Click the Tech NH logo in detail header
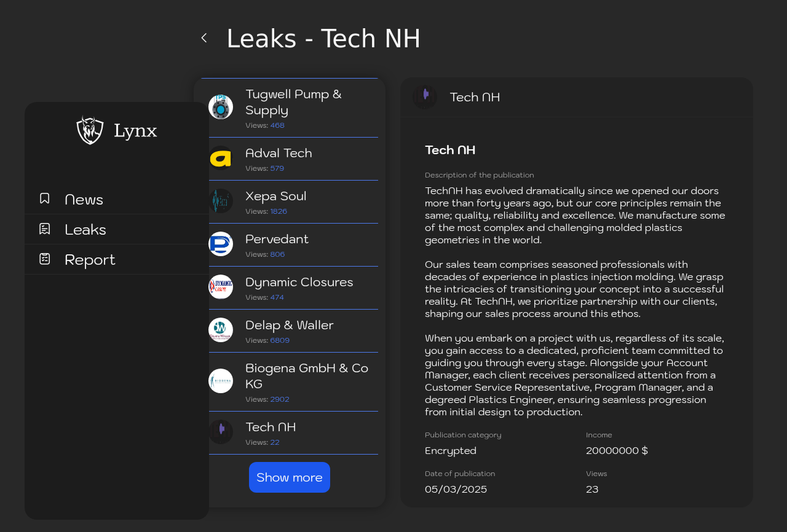The width and height of the screenshot is (787, 532). 425,97
